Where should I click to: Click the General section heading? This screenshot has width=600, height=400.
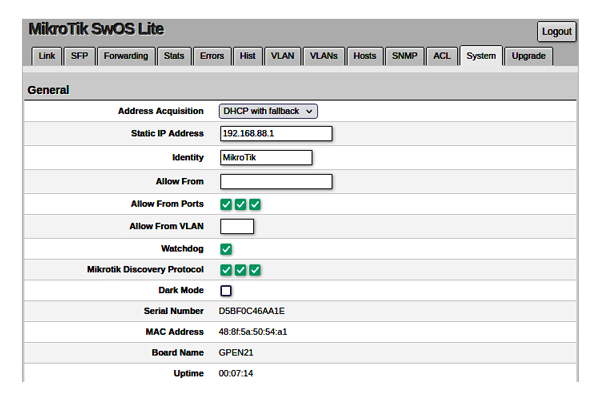point(48,90)
